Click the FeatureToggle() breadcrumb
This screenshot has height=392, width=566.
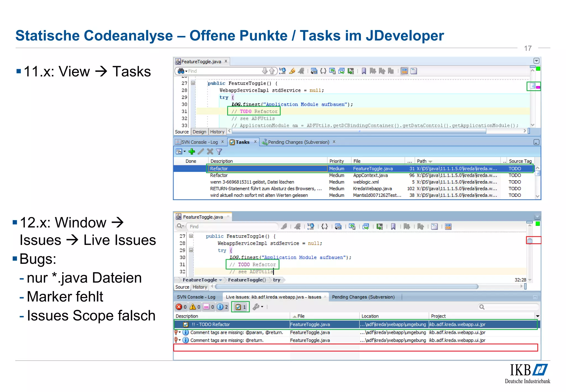[x=247, y=280]
